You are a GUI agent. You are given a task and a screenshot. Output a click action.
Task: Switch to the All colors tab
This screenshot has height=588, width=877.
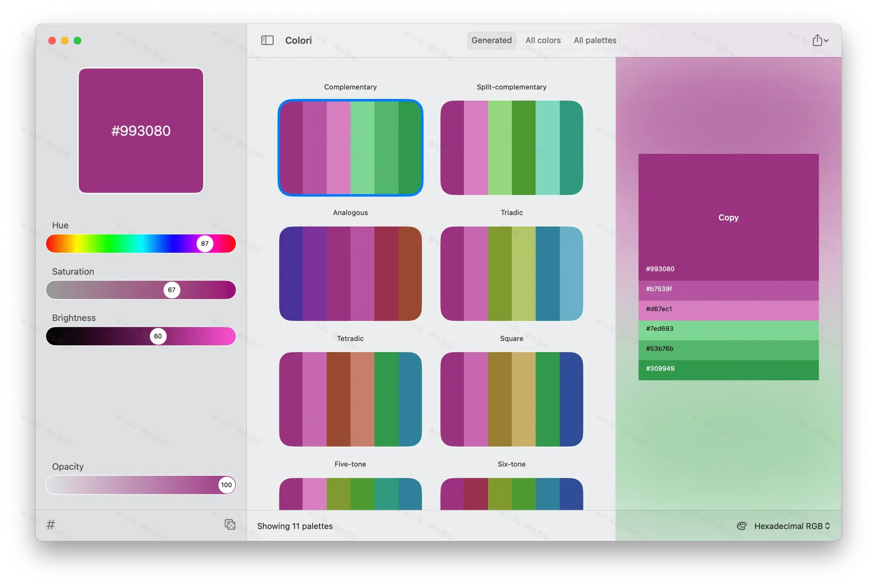[x=543, y=40]
